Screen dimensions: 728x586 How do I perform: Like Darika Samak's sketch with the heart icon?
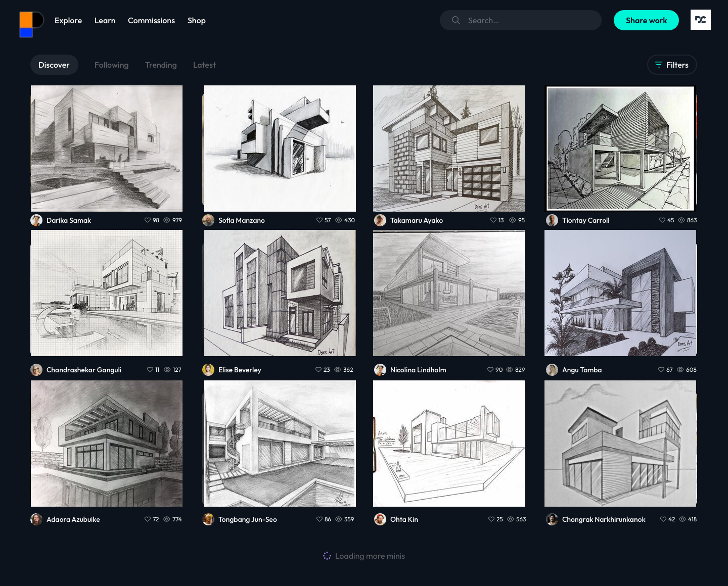pos(148,220)
